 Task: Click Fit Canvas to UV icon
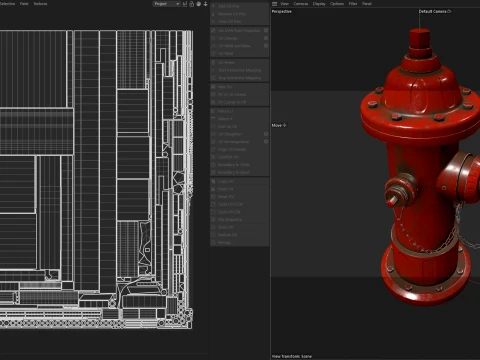click(214, 102)
